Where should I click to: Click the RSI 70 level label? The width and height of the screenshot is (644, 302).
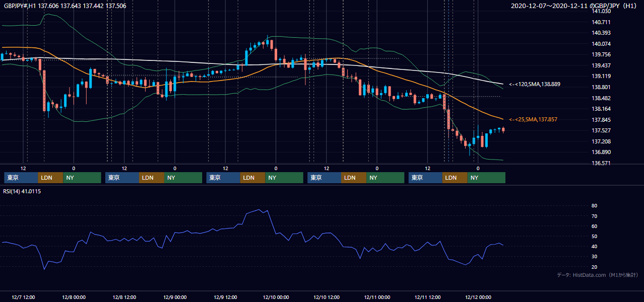click(x=595, y=216)
